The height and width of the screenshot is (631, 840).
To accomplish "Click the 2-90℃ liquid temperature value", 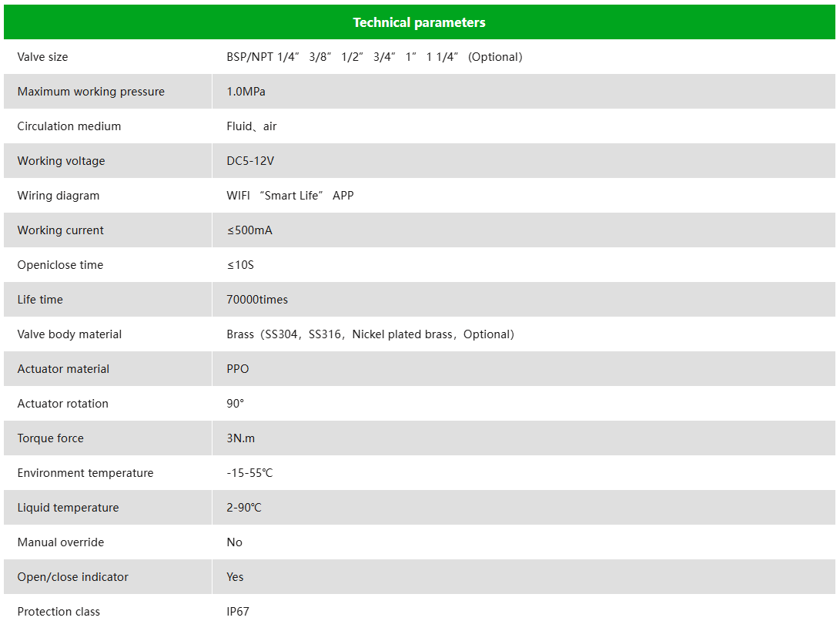I will (244, 508).
